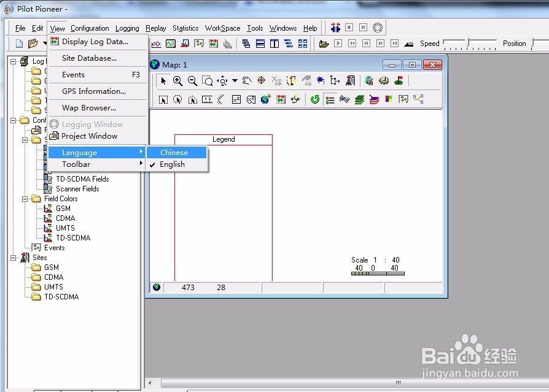This screenshot has height=392, width=549.
Task: Select CDMA folder under Sites
Action: [53, 277]
